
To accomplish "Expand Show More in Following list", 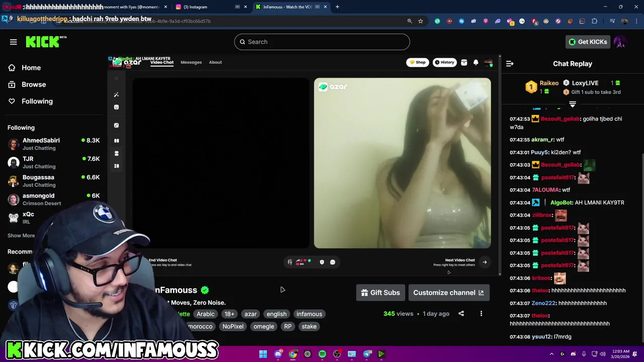I will pos(21,235).
